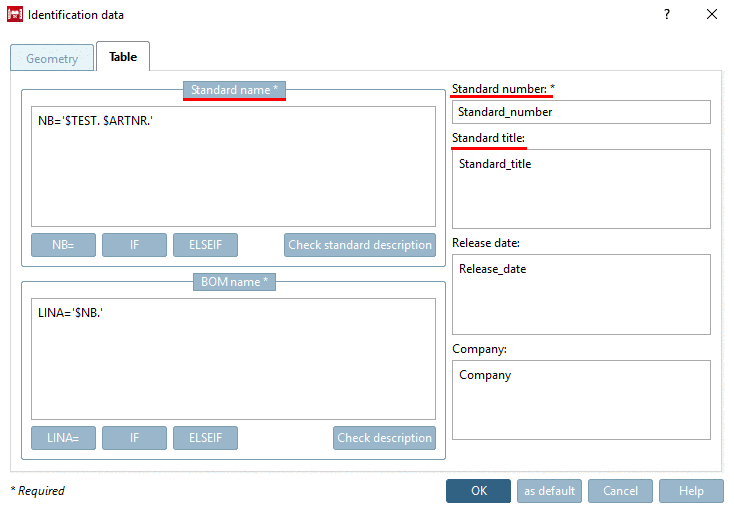Click in the Company text box
Screen dimensions: 734x514
[581, 400]
